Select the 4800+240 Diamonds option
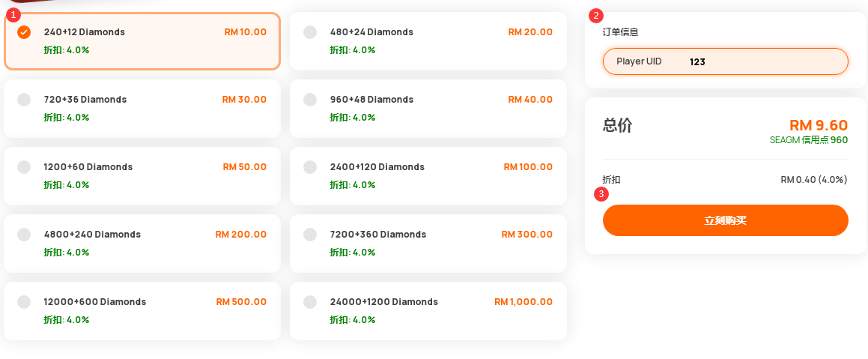 click(24, 235)
